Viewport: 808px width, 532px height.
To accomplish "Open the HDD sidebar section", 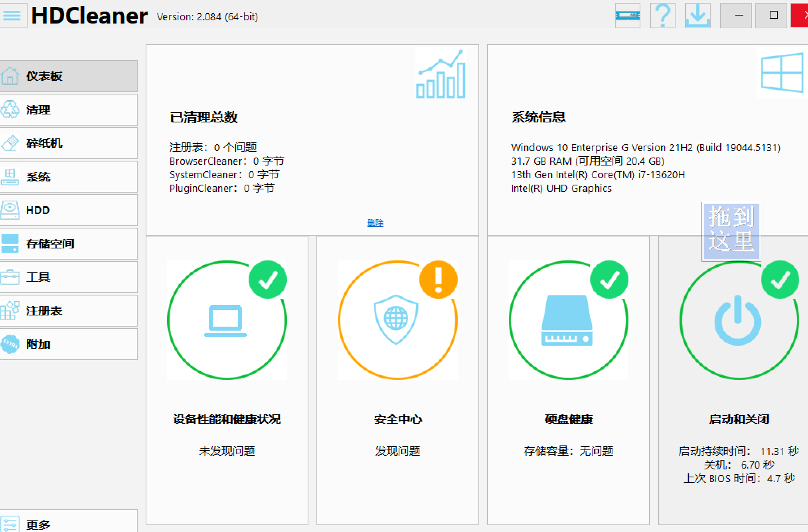I will [69, 210].
